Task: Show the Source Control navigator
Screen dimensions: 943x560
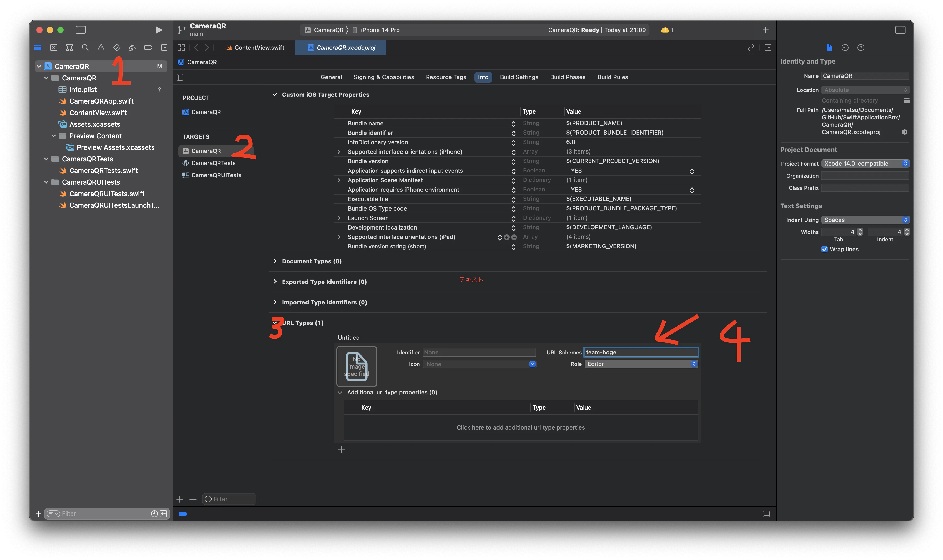Action: tap(54, 48)
